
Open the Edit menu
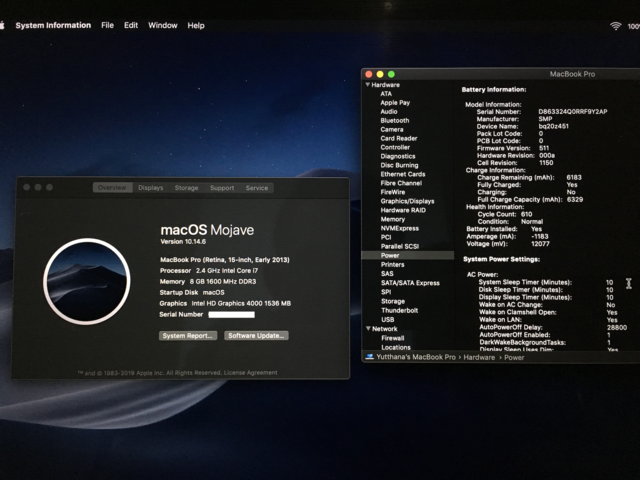click(131, 25)
